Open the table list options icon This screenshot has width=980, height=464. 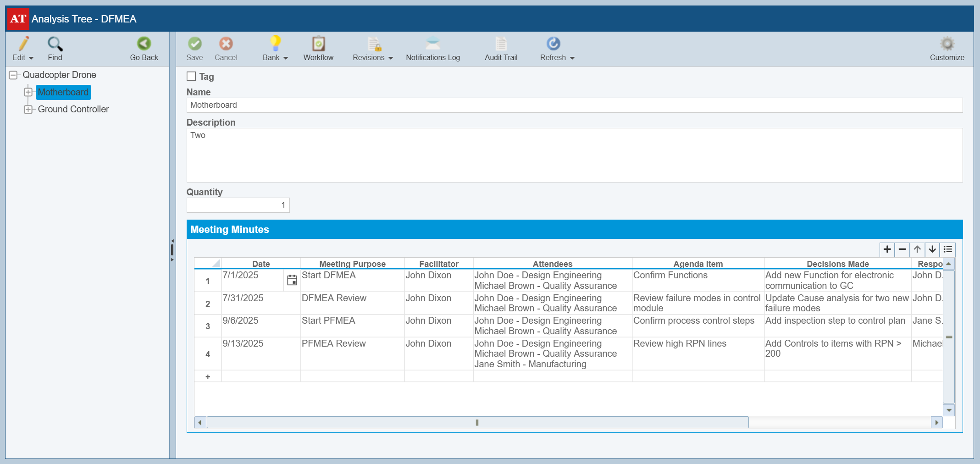pyautogui.click(x=948, y=249)
